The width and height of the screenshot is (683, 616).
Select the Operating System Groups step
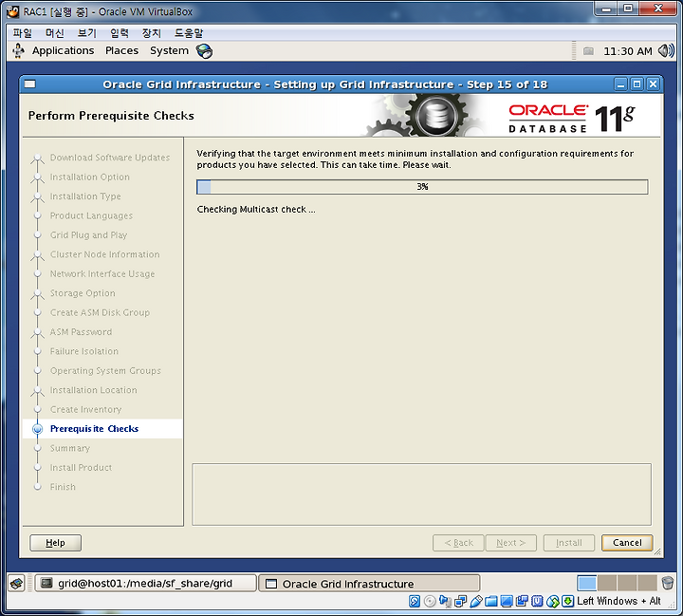(105, 370)
